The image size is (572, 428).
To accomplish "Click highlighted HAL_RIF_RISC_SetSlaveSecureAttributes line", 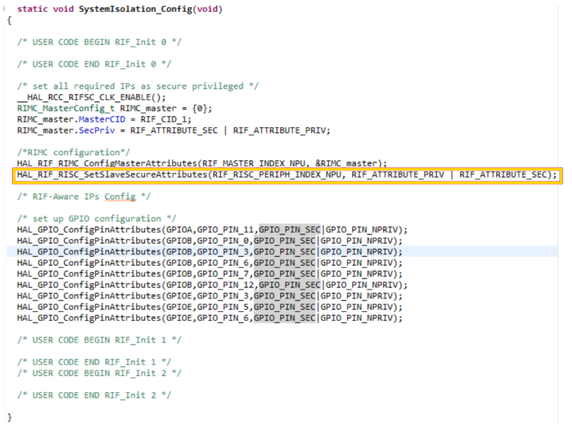I will (287, 175).
